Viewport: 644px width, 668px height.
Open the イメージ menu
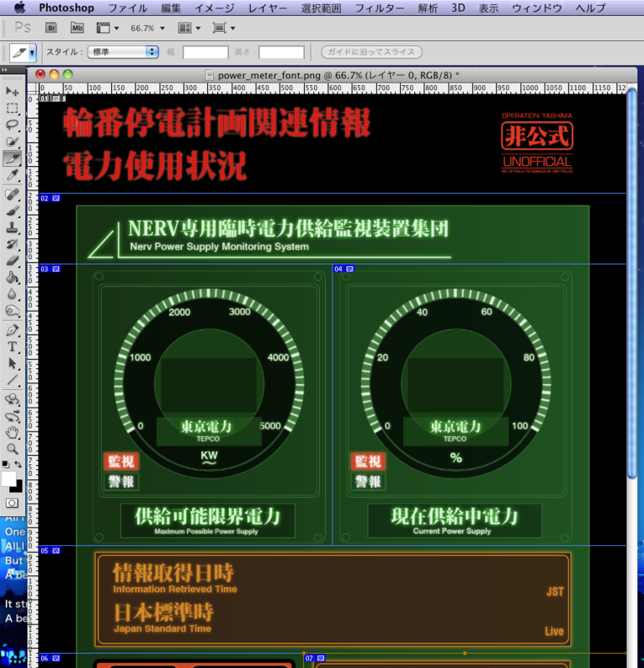pos(215,8)
